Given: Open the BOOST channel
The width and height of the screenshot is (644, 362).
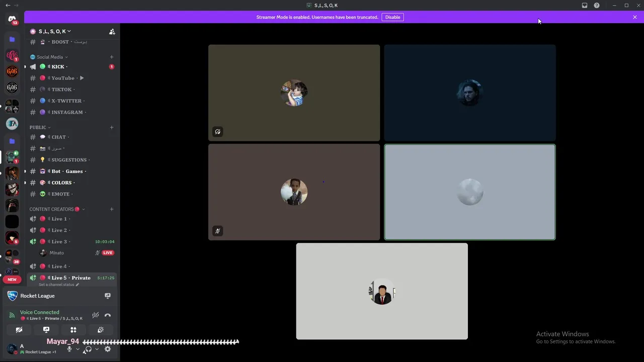Looking at the screenshot, I should coord(71,42).
